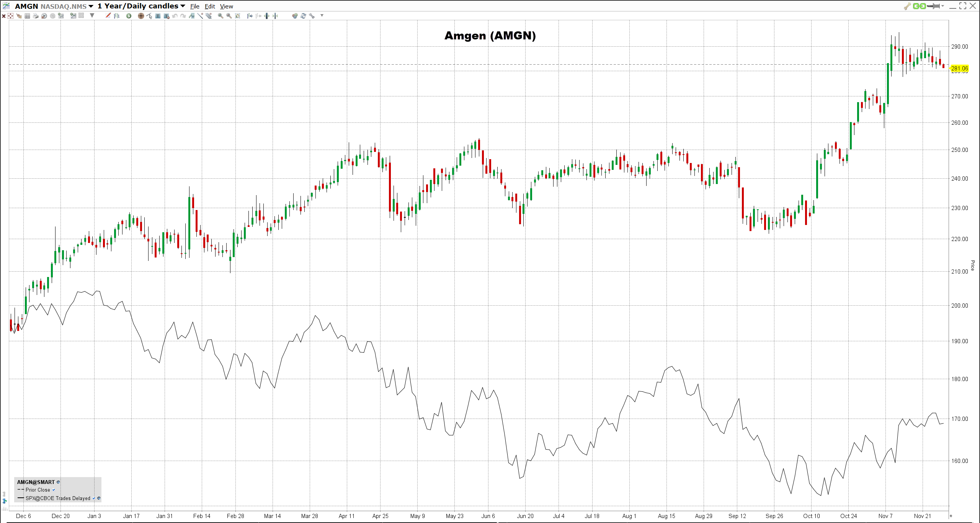
Task: Click the scroll-right arrow at bottom right
Action: click(x=951, y=516)
